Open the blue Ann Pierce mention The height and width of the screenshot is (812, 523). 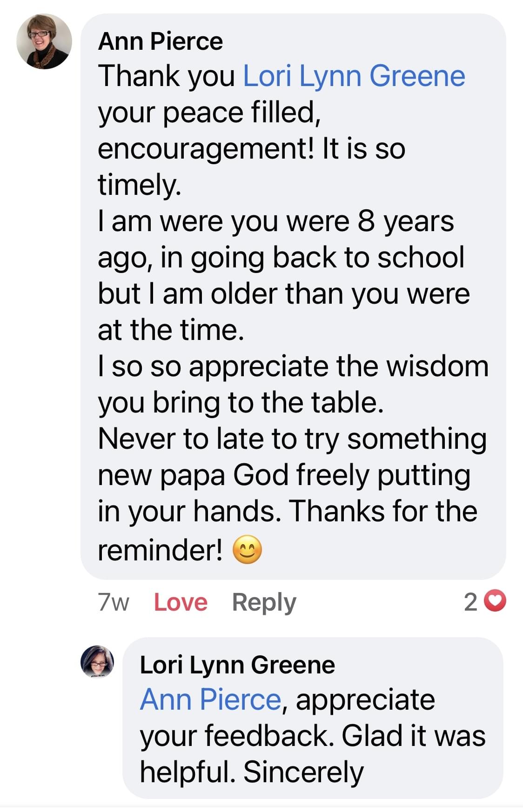[210, 700]
